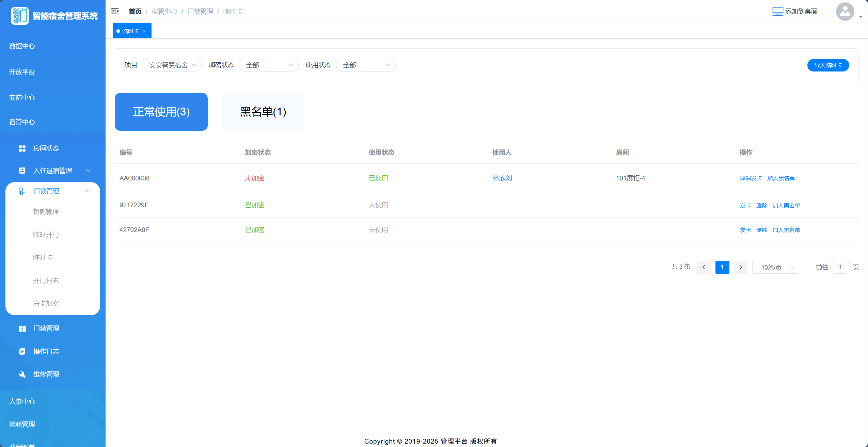Open the 项目 dropdown
The width and height of the screenshot is (868, 447).
coord(172,65)
